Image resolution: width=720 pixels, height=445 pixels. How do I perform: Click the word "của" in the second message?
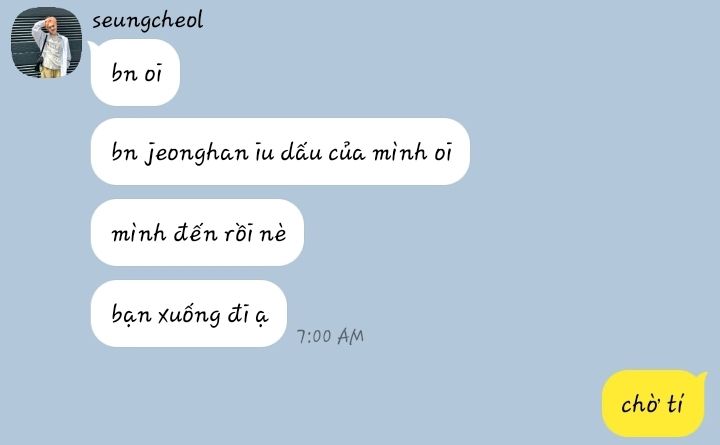[x=347, y=152]
